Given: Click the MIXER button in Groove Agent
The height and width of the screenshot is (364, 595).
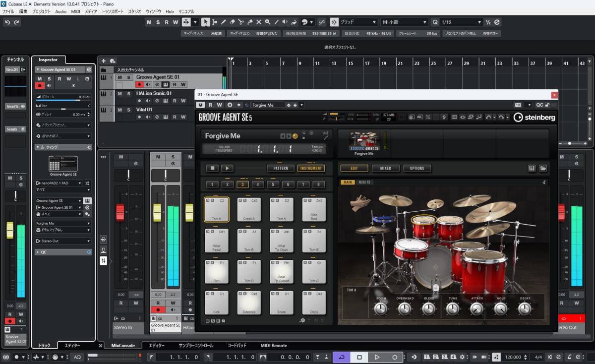Looking at the screenshot, I should click(x=386, y=168).
